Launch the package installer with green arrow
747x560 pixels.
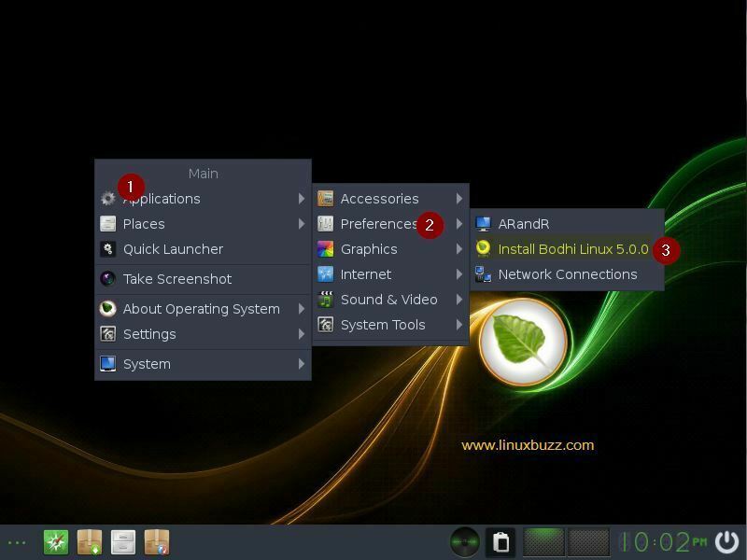90,542
